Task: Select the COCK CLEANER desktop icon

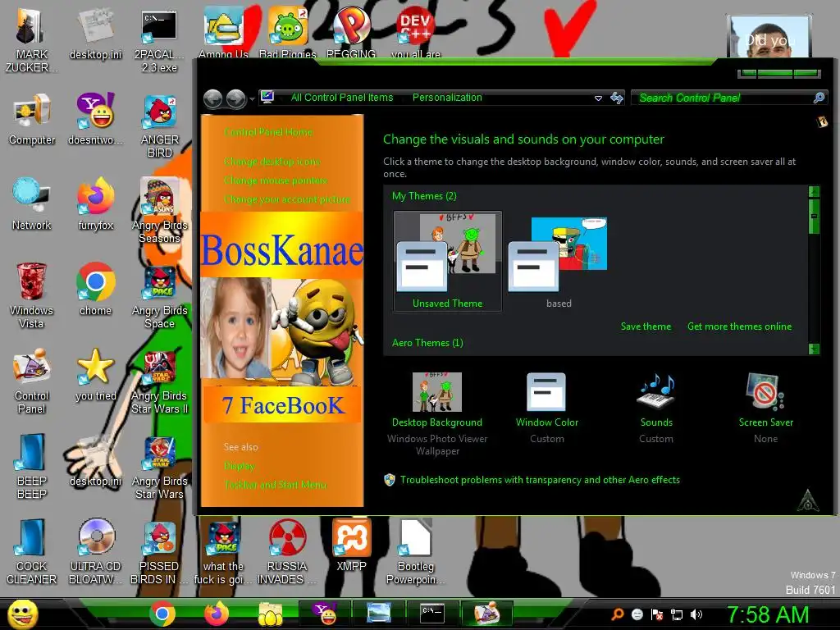Action: [x=32, y=552]
